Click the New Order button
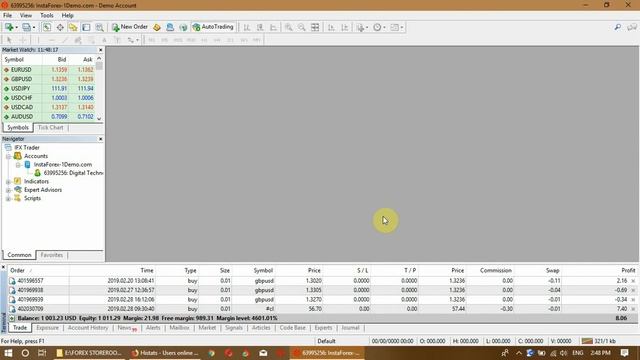Screen dimensions: 640x360 click(x=130, y=27)
